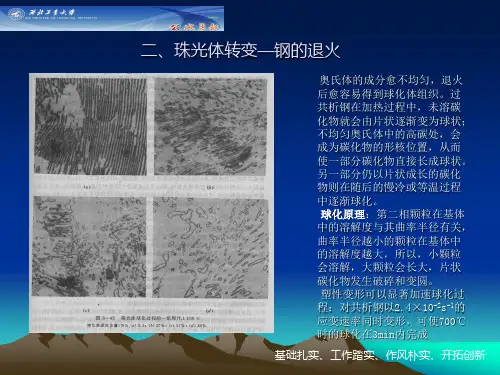Click the short line 中逐渐球化。
Viewport: 500px width, 375px height.
click(348, 201)
